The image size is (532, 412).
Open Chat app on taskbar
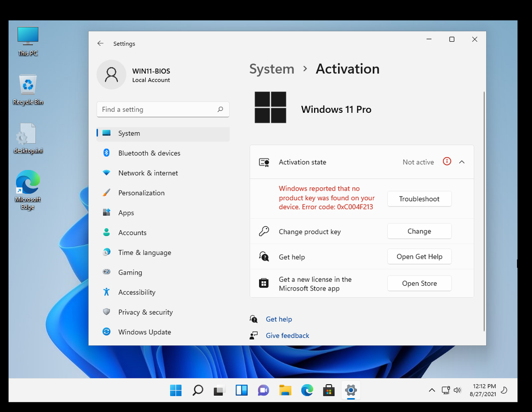263,390
